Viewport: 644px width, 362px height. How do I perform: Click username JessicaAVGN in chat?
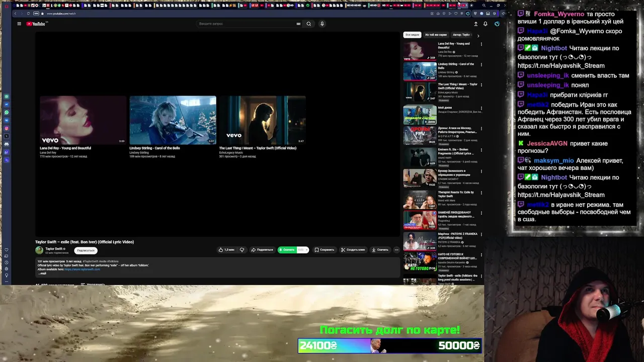pos(547,143)
